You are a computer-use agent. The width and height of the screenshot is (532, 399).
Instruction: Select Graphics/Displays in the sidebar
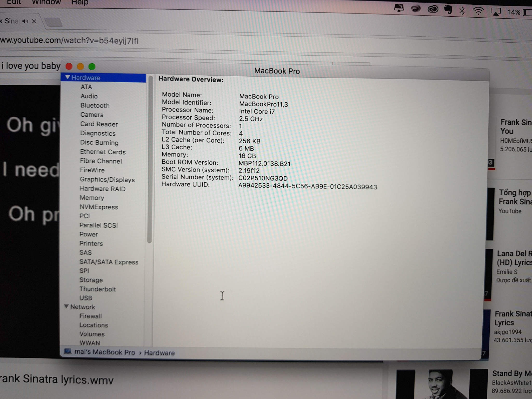pos(107,179)
